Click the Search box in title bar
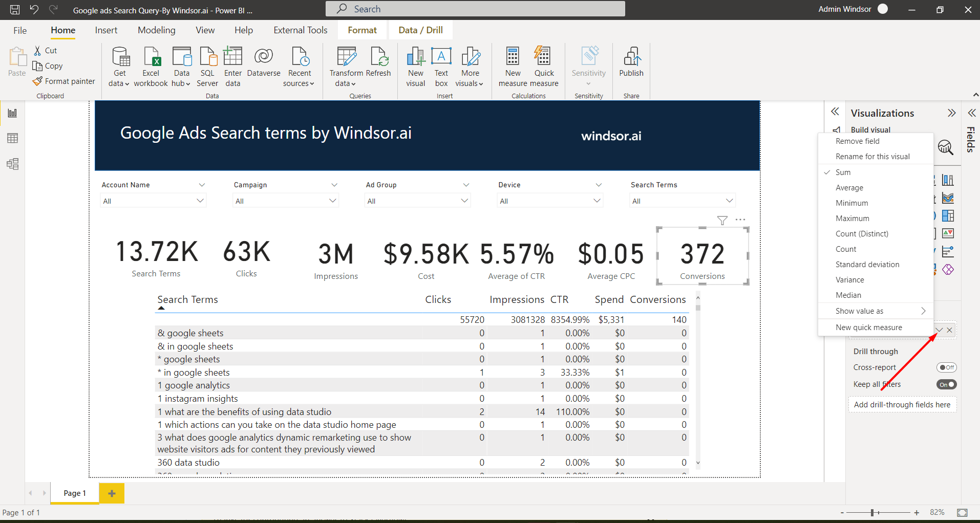This screenshot has width=980, height=523. pyautogui.click(x=475, y=9)
